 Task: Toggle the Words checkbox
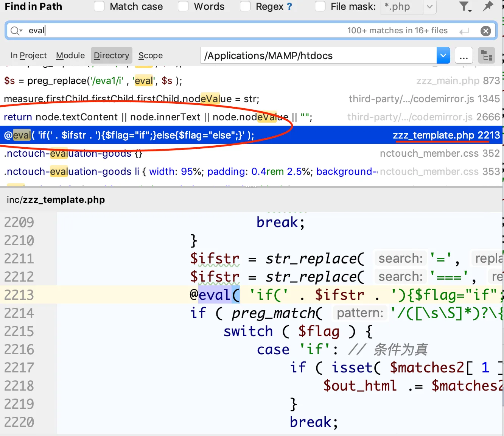(x=183, y=6)
